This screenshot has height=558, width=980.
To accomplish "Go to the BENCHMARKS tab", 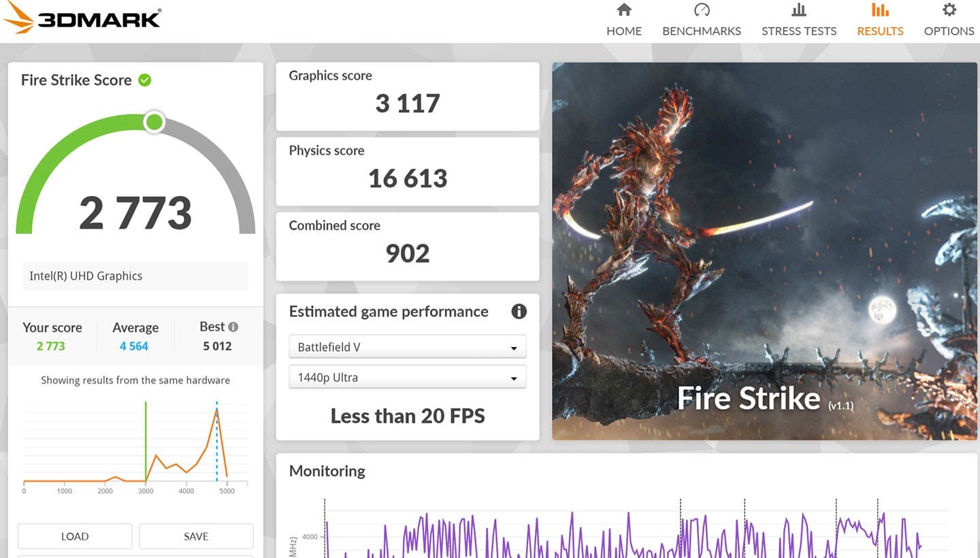I will point(701,31).
